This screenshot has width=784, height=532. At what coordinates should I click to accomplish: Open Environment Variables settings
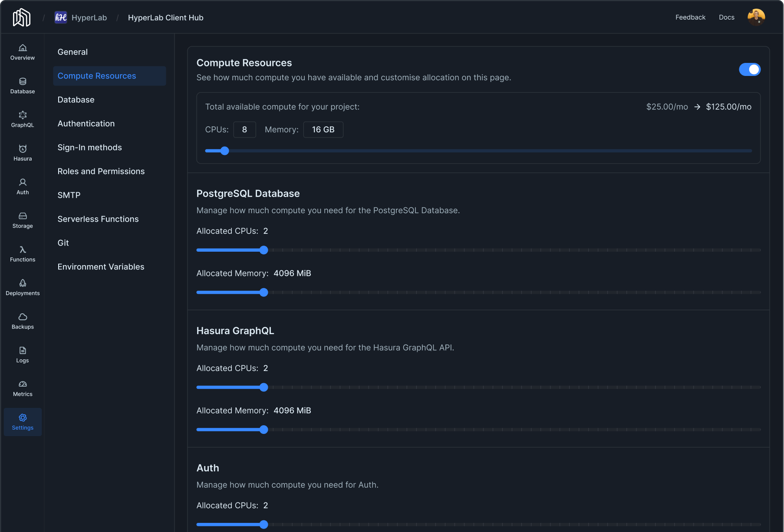pyautogui.click(x=109, y=267)
